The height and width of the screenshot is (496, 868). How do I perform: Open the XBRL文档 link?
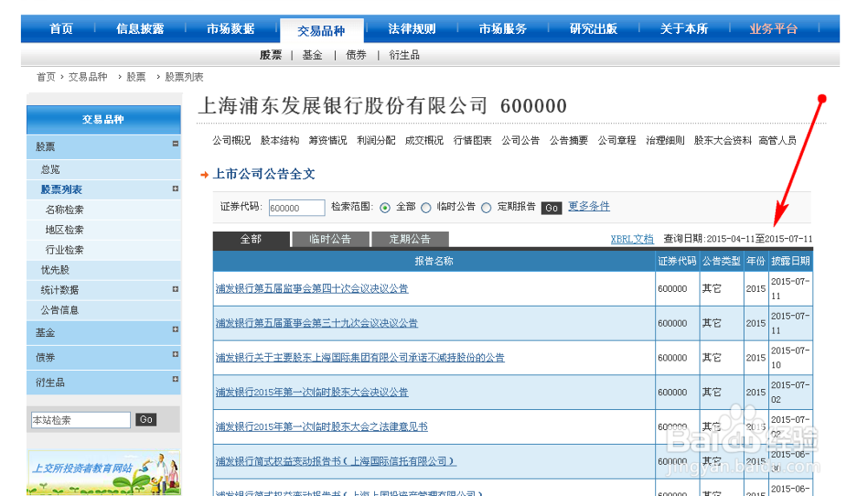tap(632, 239)
